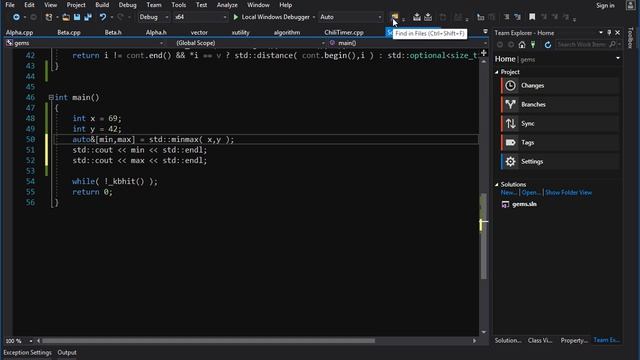This screenshot has width=640, height=360.
Task: Open the Sync page in Team Explorer
Action: coord(561,124)
